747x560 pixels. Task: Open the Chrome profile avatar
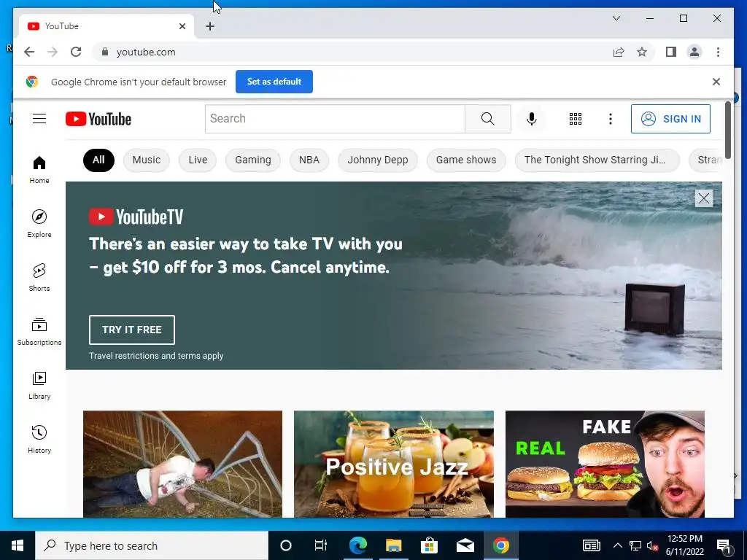[x=694, y=52]
